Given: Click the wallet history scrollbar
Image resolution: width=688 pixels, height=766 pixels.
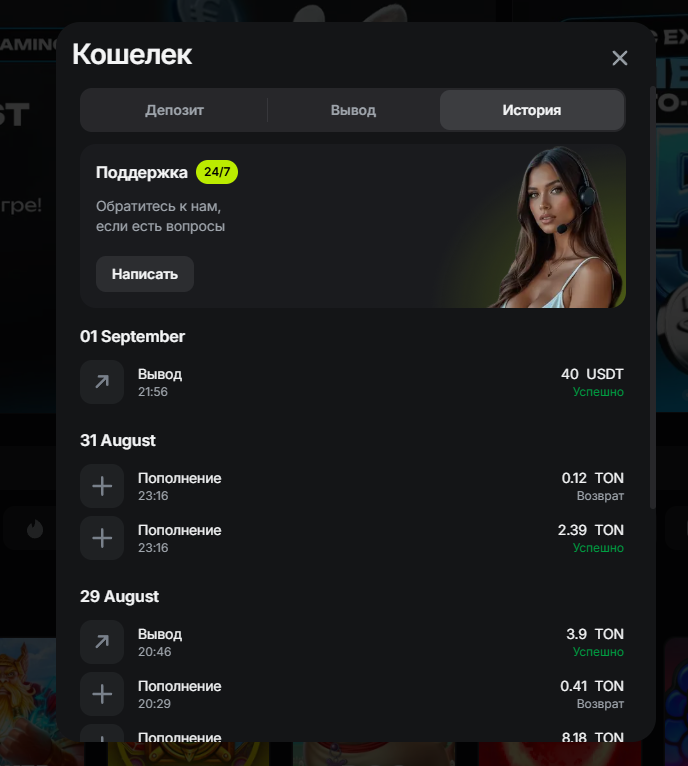Looking at the screenshot, I should 652,298.
